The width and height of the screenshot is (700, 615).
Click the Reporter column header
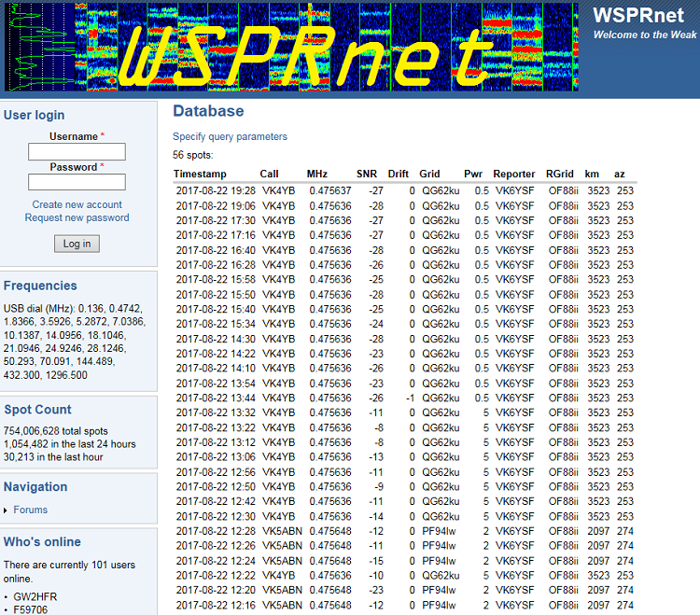click(x=513, y=174)
